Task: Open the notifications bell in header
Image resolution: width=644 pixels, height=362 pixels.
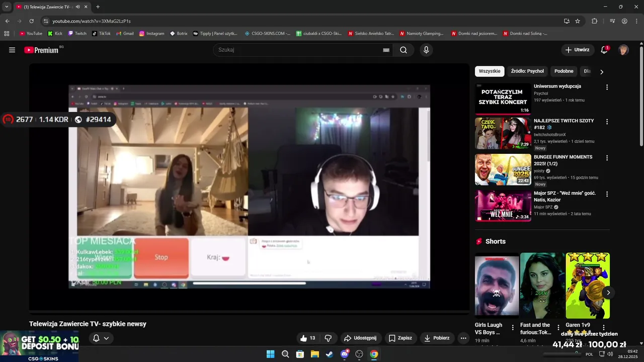Action: click(x=604, y=50)
